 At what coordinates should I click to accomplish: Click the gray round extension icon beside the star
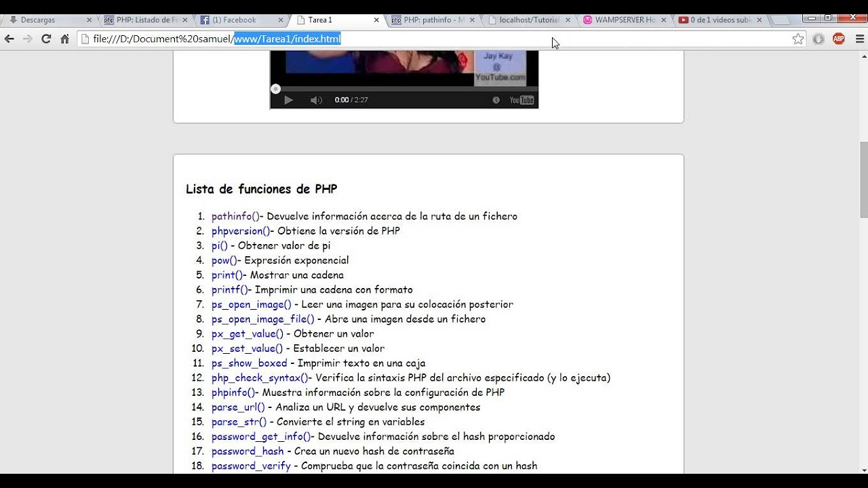pos(818,39)
